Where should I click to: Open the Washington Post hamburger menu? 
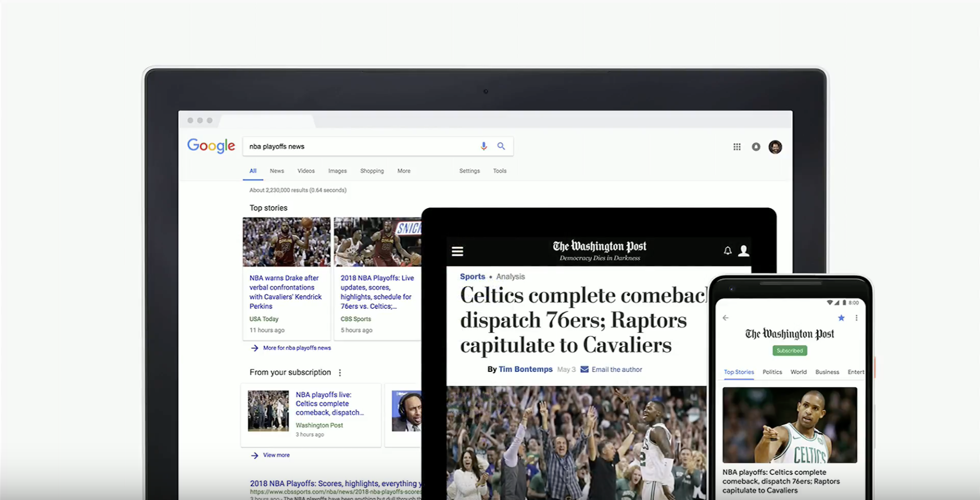pyautogui.click(x=457, y=251)
